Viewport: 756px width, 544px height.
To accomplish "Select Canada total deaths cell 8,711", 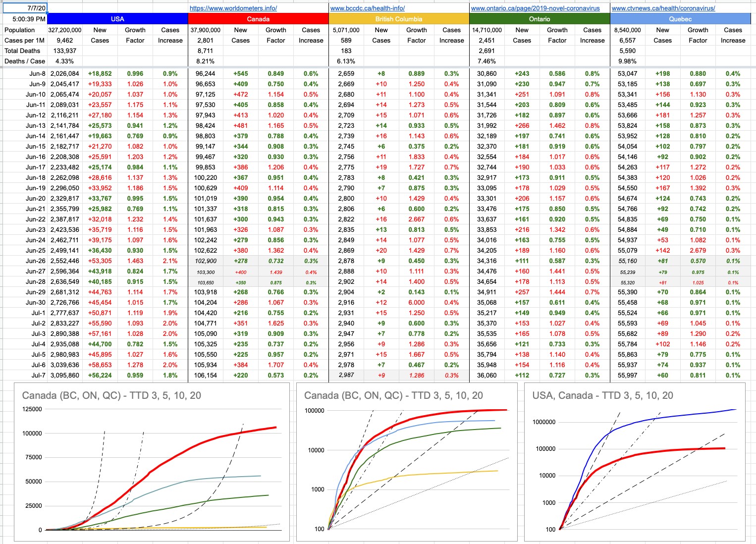I will click(x=206, y=51).
